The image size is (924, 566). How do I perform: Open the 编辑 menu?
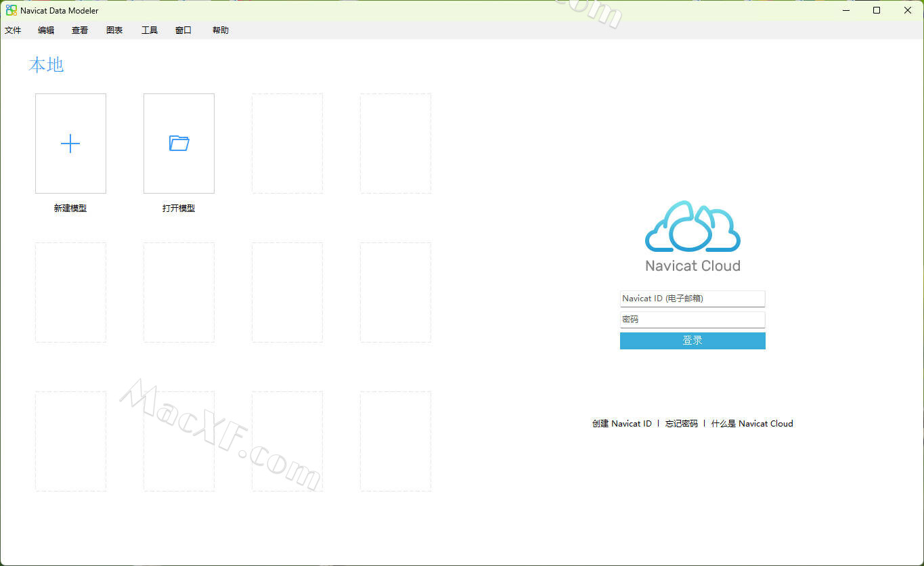pyautogui.click(x=46, y=30)
